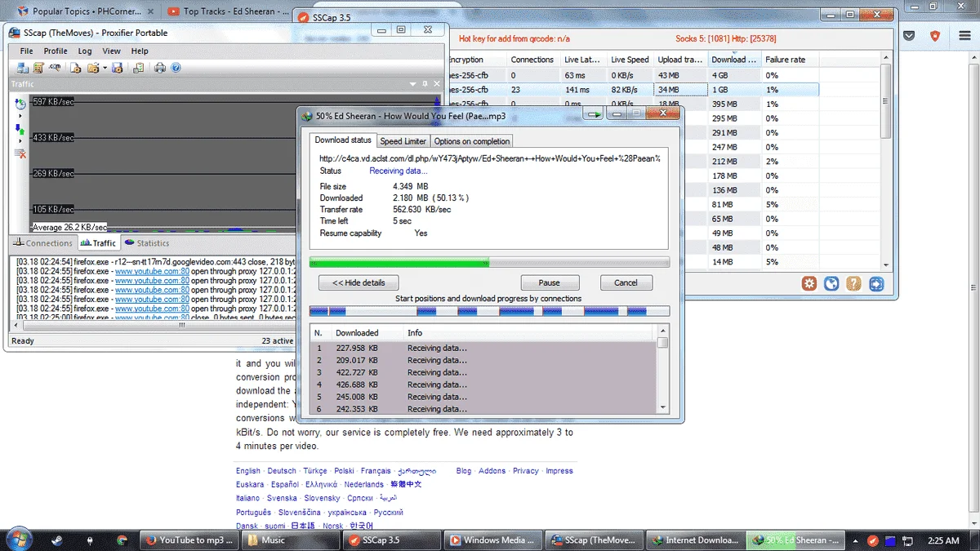Open Proxy Servers settings in Proxifier toolbar

click(23, 68)
